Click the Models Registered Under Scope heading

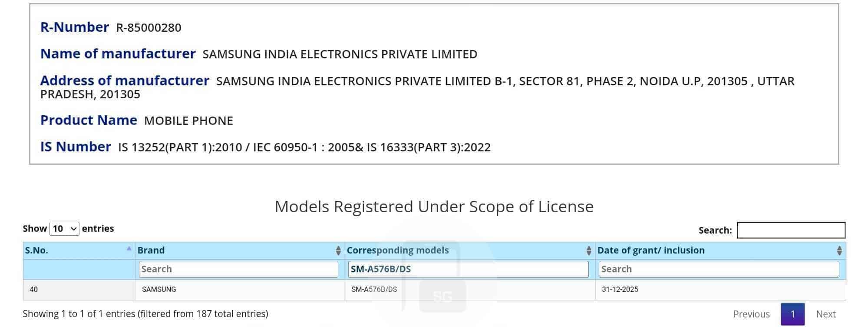tap(434, 207)
